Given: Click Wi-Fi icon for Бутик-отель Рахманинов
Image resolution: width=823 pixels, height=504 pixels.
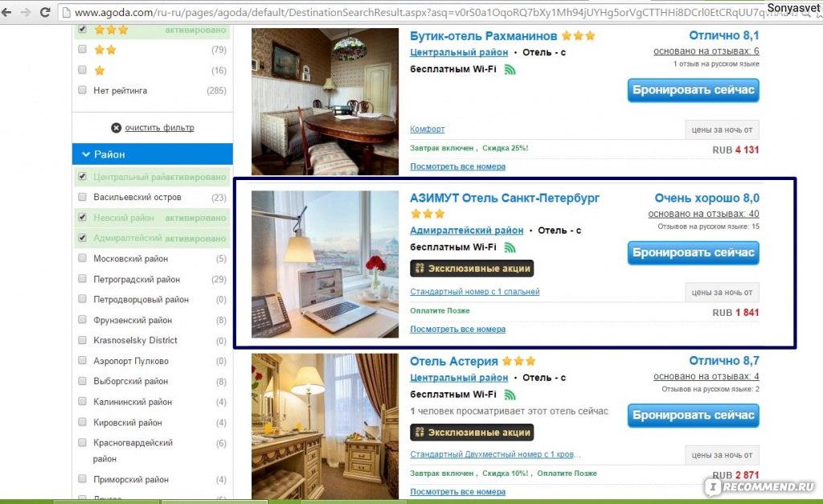Looking at the screenshot, I should tap(510, 69).
